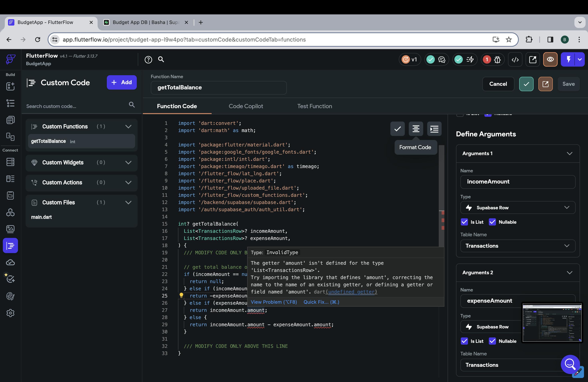
Task: Click the undefined_getter link in the tooltip
Action: (352, 292)
